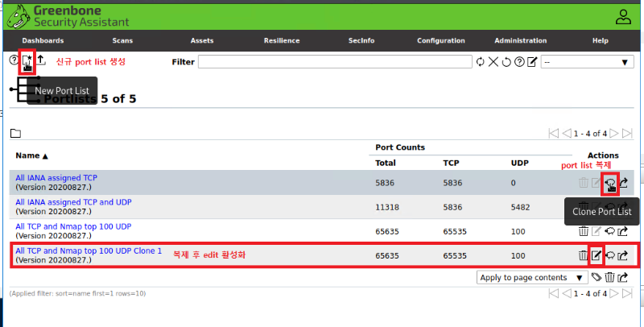Viewport: 644px width, 327px height.
Task: Open All IANA assigned TCP and UDP link
Action: click(74, 201)
